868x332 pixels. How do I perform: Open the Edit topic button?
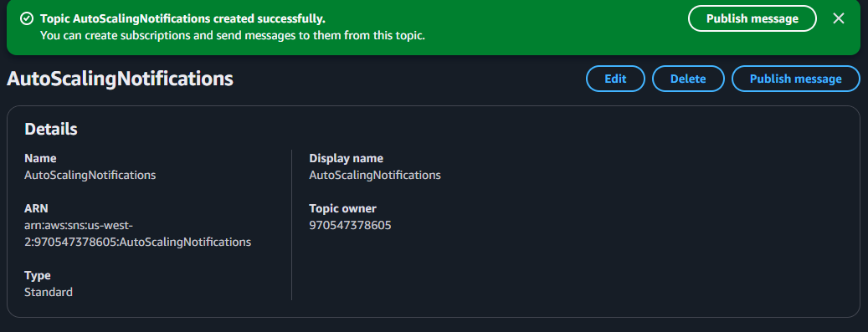click(615, 79)
